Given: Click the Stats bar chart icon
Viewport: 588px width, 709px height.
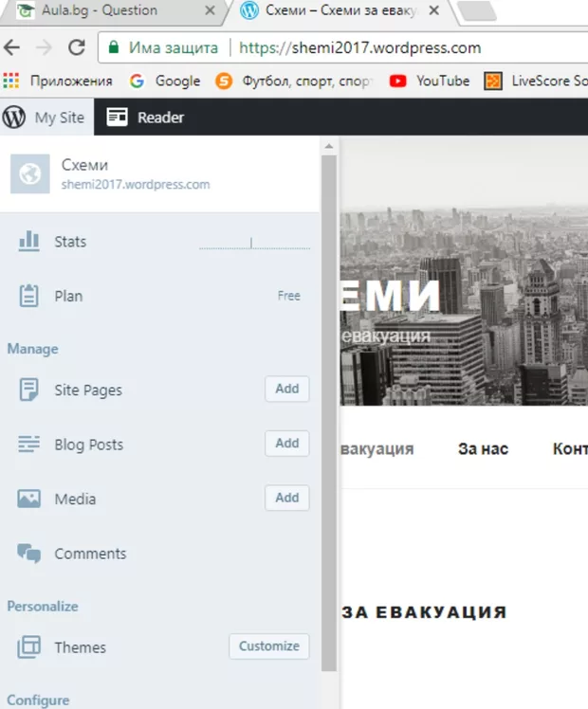Looking at the screenshot, I should click(x=29, y=241).
